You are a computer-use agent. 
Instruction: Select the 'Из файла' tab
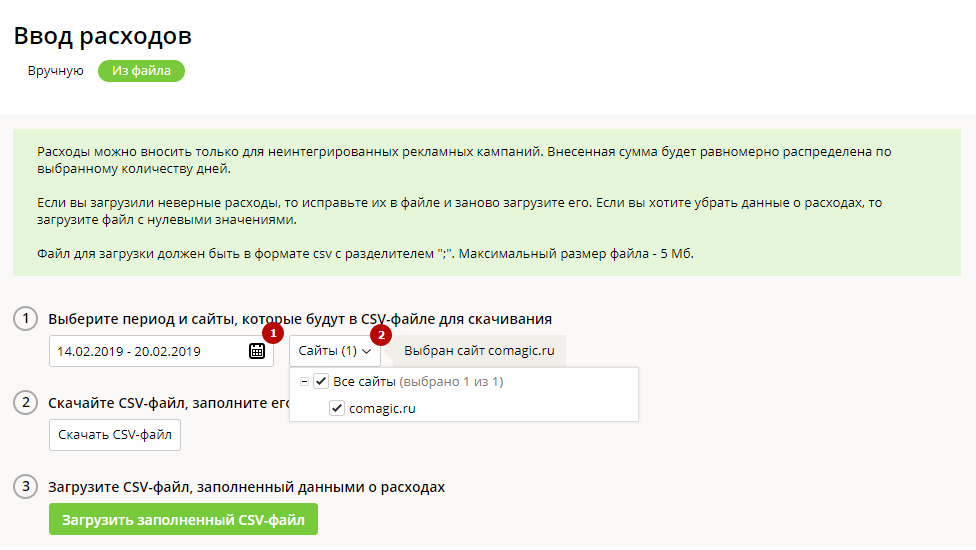coord(141,71)
